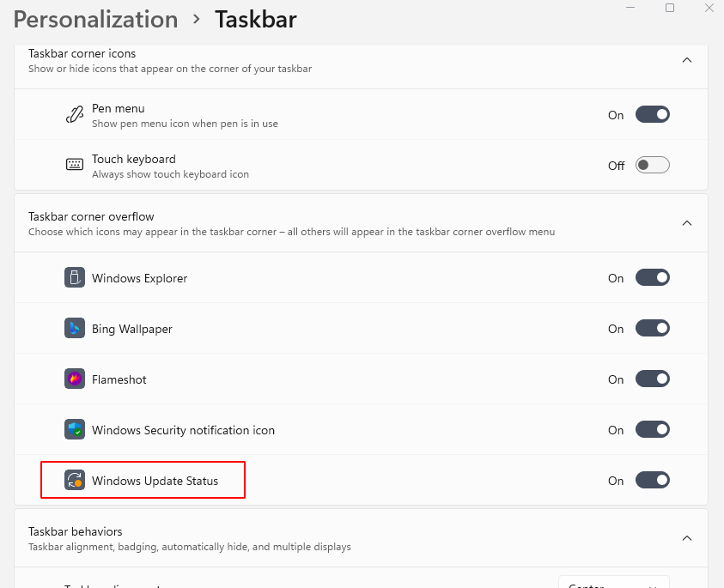Screen dimensions: 724x588
Task: Collapse the Taskbar behaviors section
Action: [x=687, y=538]
